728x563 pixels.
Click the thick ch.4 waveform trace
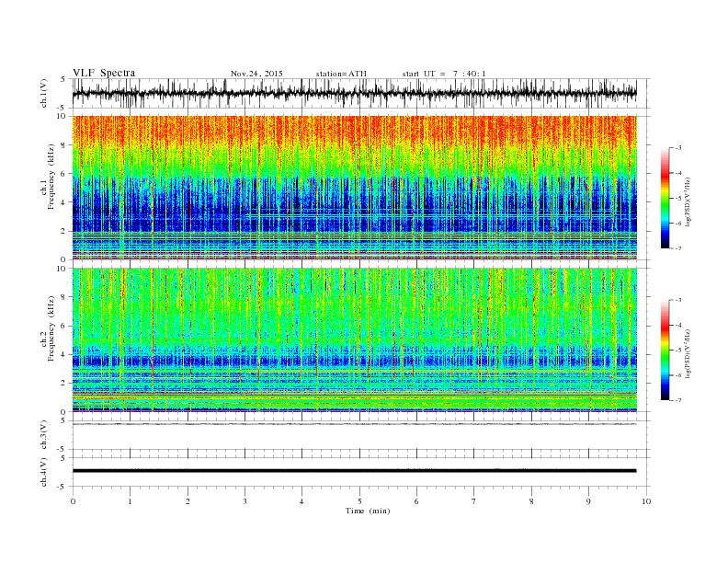click(x=354, y=471)
